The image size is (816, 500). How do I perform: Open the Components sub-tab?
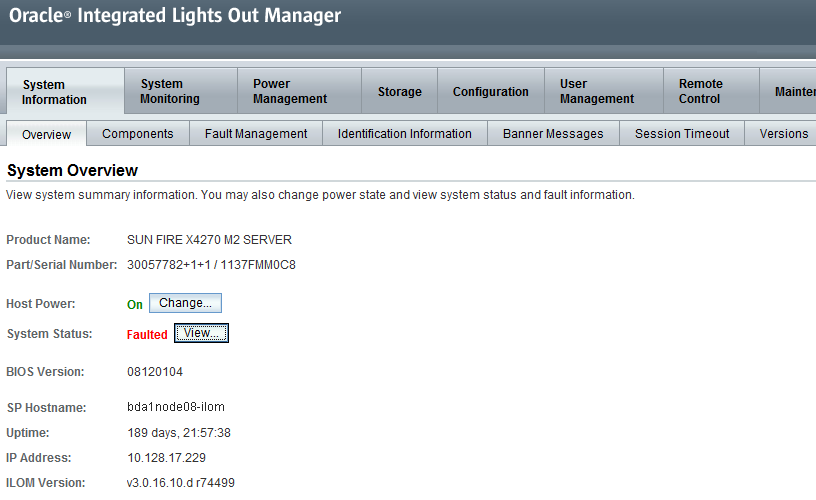(138, 134)
